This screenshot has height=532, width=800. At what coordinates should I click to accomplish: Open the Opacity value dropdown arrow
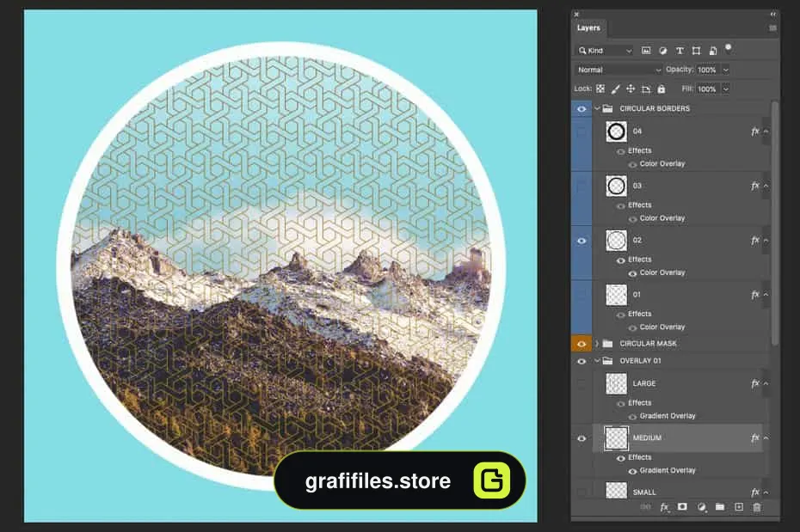[726, 70]
